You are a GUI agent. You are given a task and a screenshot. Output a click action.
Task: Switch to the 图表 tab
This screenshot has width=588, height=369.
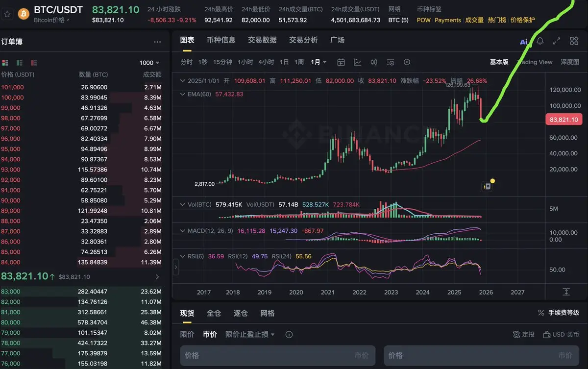click(x=187, y=40)
